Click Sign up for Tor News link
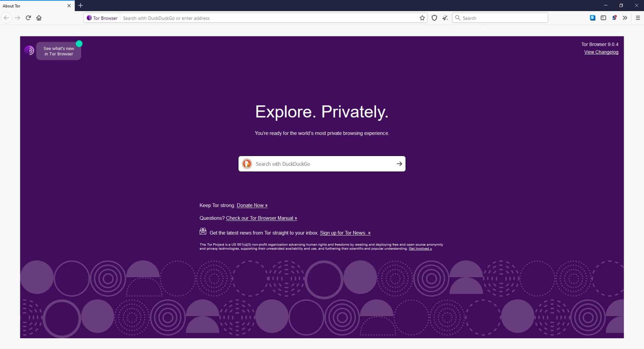 (345, 233)
